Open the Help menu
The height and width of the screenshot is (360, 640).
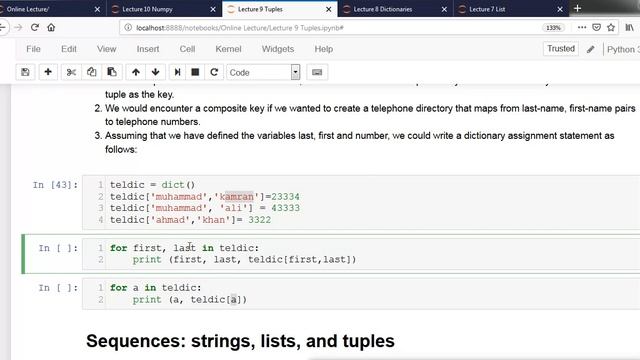pyautogui.click(x=324, y=49)
